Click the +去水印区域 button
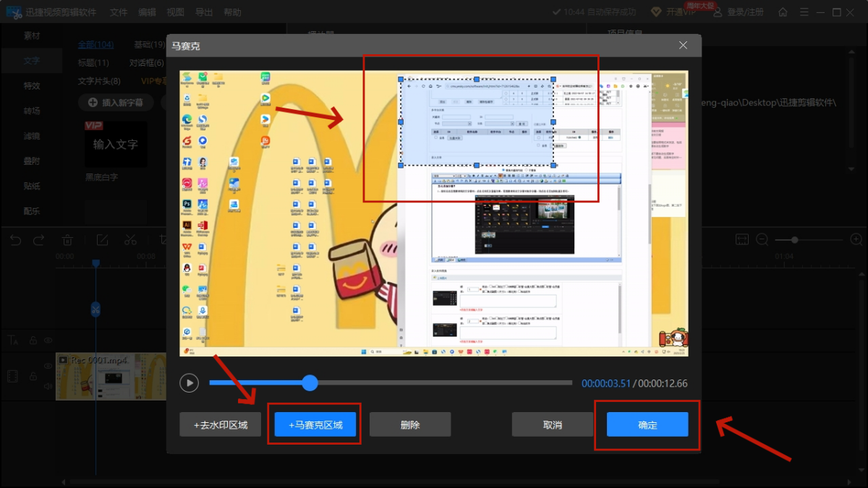868x488 pixels. click(221, 424)
